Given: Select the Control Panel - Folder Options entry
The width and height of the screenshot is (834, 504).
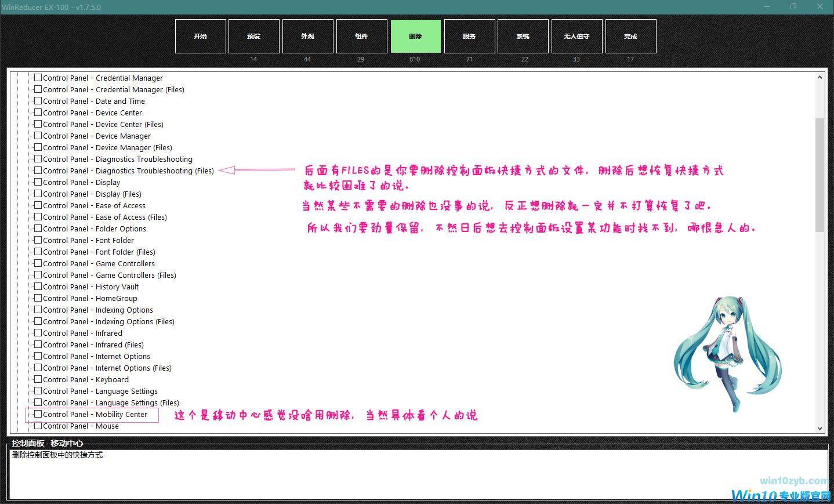Looking at the screenshot, I should coord(95,229).
